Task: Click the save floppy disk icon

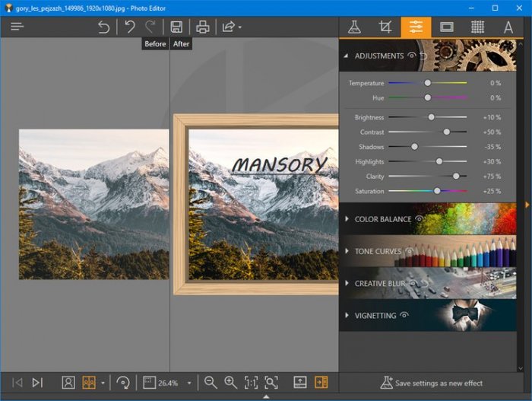Action: [176, 27]
